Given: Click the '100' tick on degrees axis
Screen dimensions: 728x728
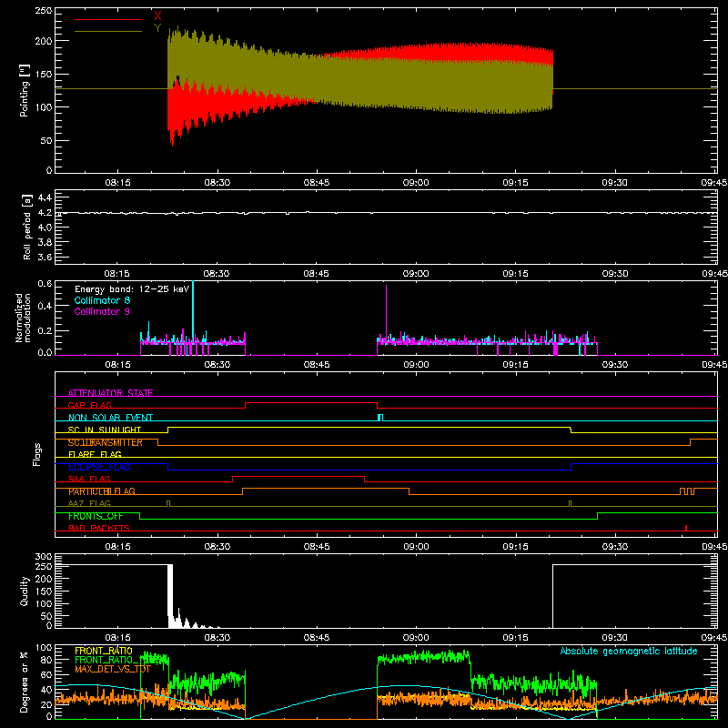Looking at the screenshot, I should tap(44, 648).
